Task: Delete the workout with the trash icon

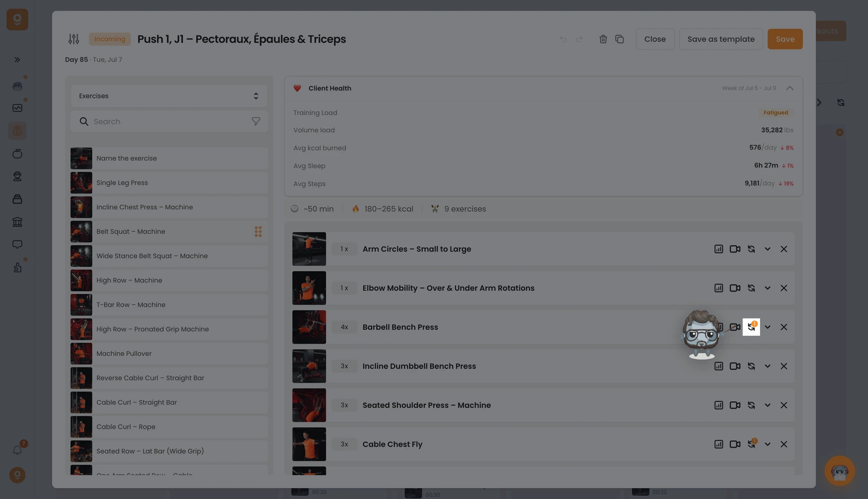Action: 603,39
